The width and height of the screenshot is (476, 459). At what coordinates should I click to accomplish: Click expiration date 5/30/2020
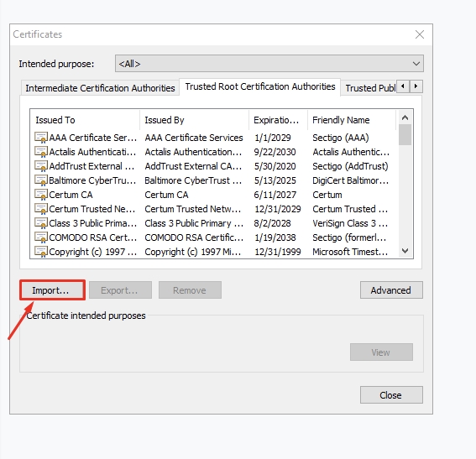[275, 166]
